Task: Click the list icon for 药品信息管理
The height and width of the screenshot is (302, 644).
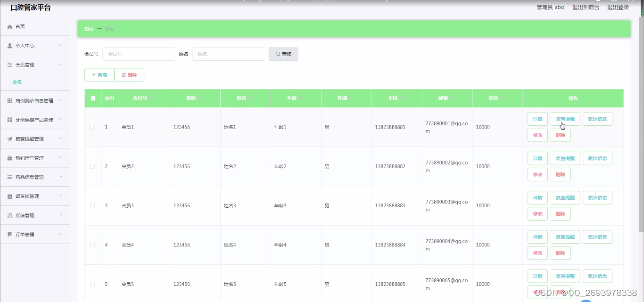Action: tap(9, 177)
